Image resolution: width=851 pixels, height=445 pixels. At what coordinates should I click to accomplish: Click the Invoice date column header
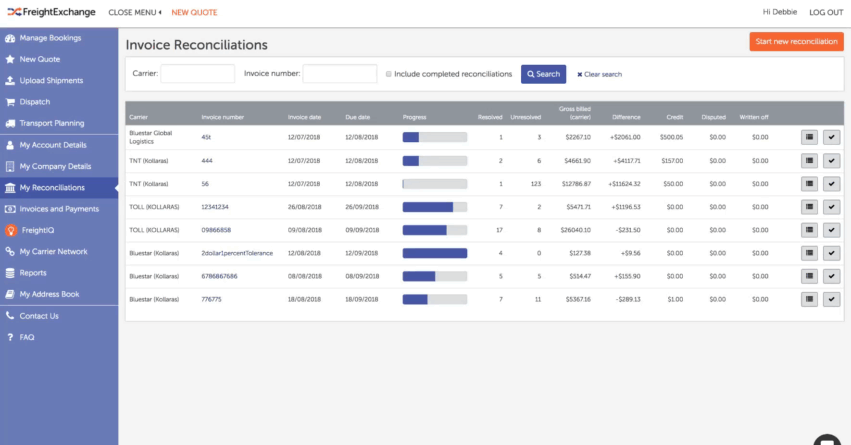[x=304, y=117]
